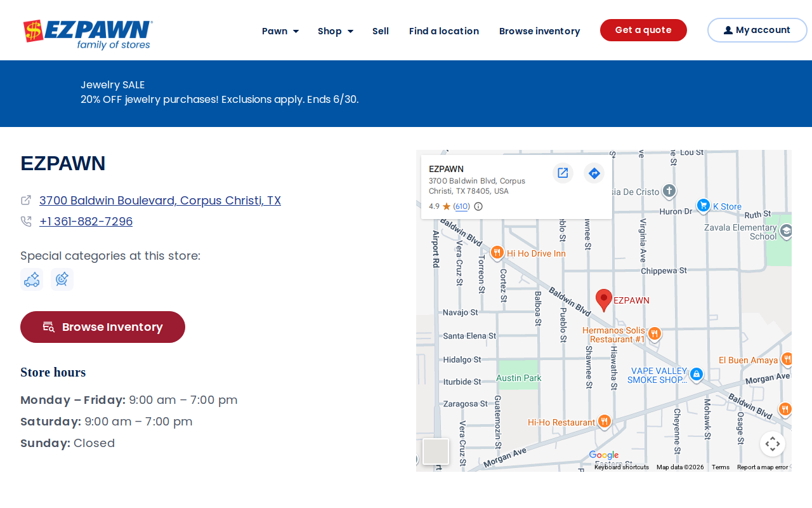
Task: Go to Find a location
Action: coord(444,31)
